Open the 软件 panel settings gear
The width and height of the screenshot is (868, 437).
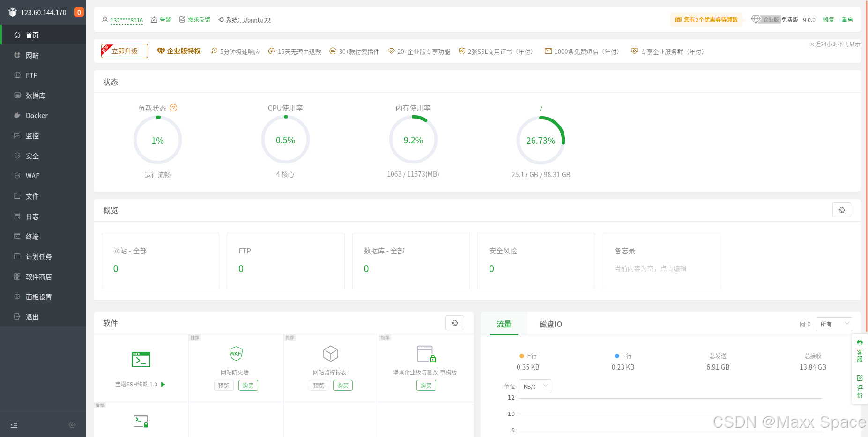(455, 323)
